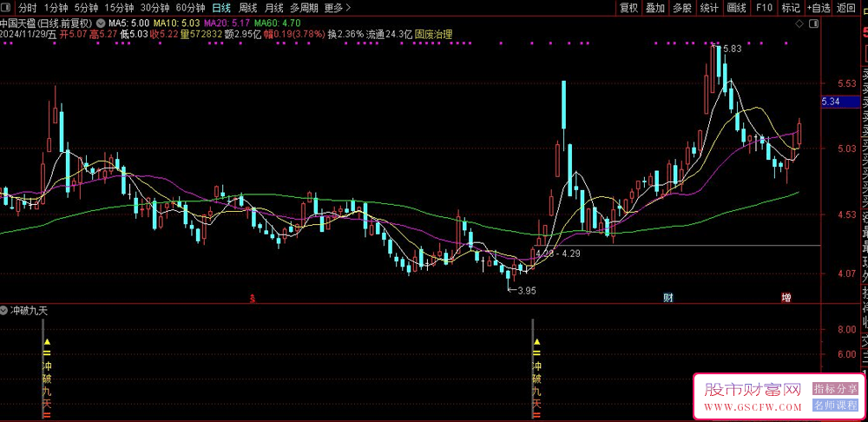
Task: Switch to 分时 intraday chart tab
Action: (27, 8)
